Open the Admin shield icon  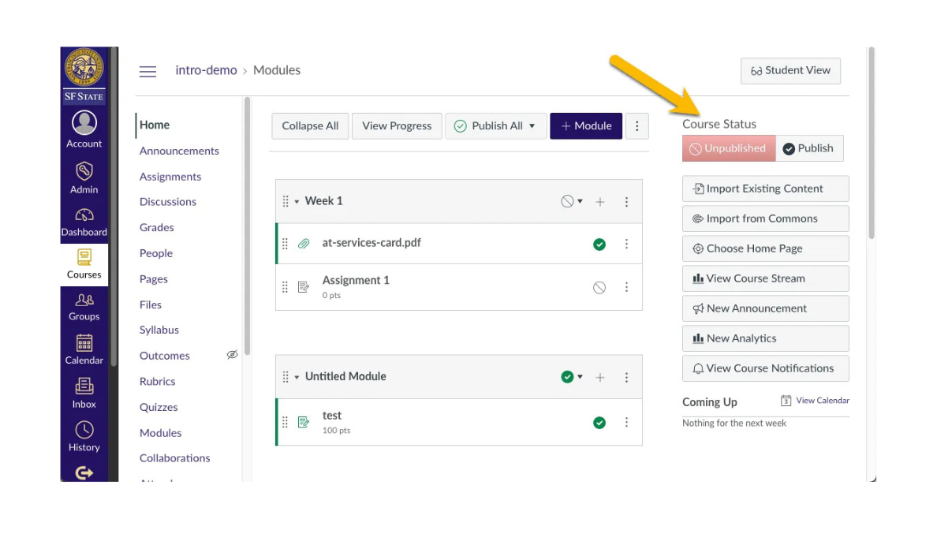click(84, 171)
